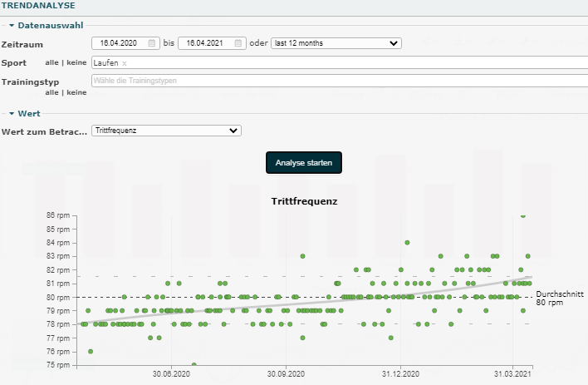The height and width of the screenshot is (385, 588).
Task: Click the 84 rpm data point
Action: pyautogui.click(x=407, y=243)
